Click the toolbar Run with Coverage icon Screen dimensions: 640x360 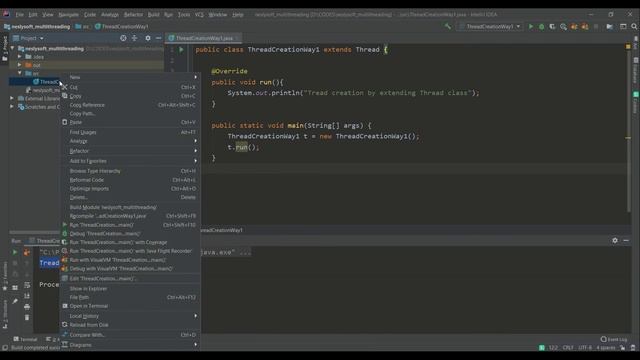click(552, 27)
